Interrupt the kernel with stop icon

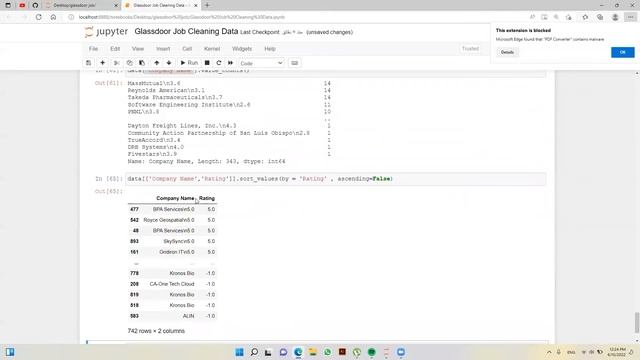click(x=207, y=63)
